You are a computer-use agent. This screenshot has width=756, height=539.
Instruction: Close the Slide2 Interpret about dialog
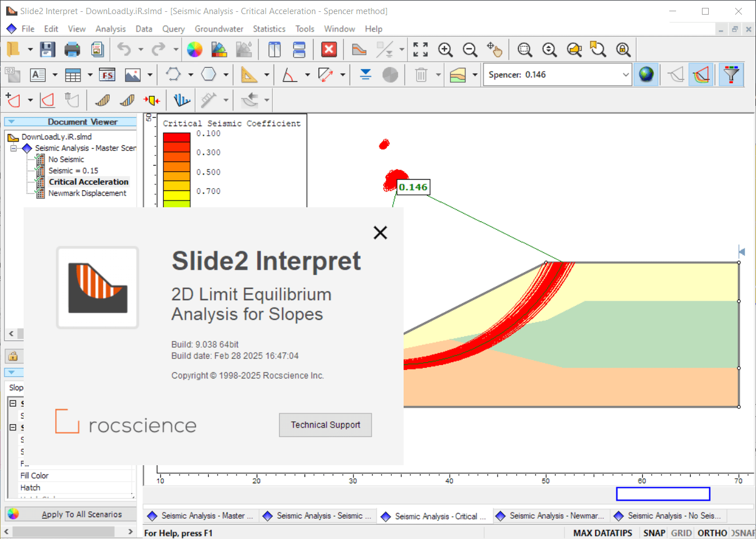click(x=381, y=232)
